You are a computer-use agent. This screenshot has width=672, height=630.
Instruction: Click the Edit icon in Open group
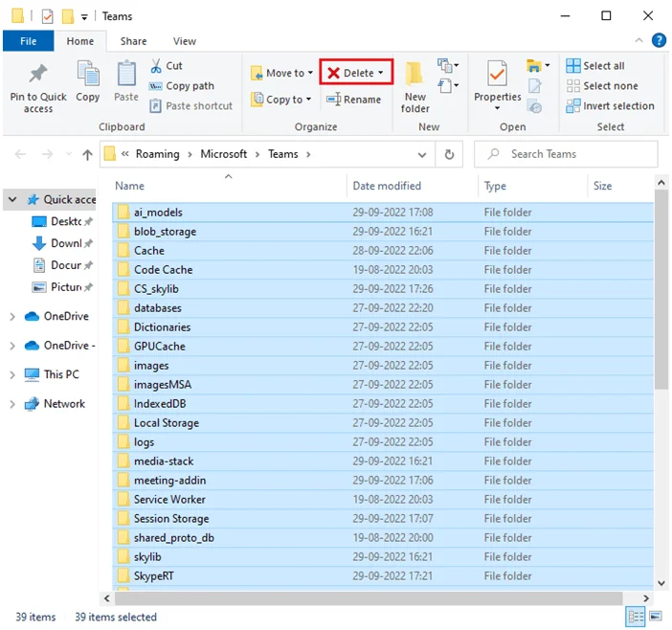point(534,86)
